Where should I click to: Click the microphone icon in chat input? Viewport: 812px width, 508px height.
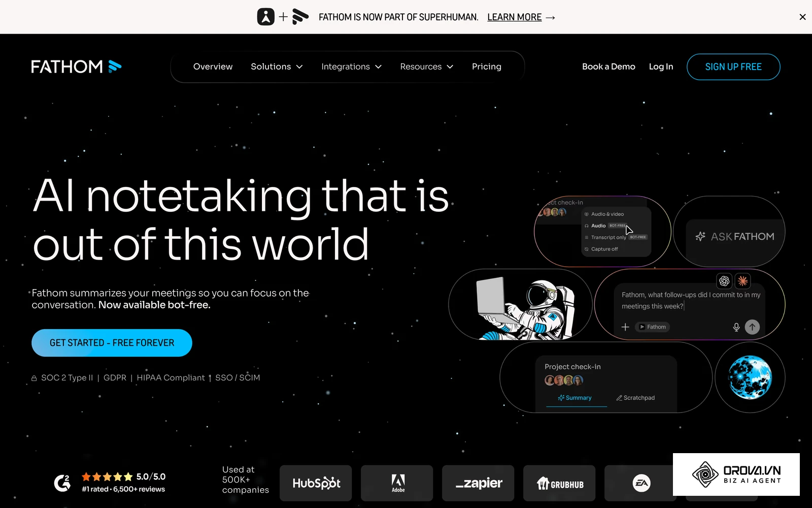(x=736, y=327)
